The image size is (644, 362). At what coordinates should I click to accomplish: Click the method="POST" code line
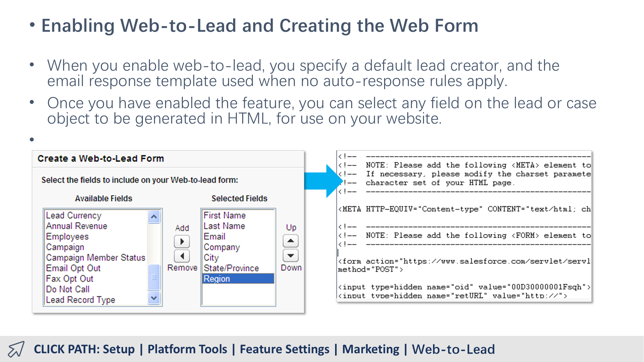click(x=370, y=269)
